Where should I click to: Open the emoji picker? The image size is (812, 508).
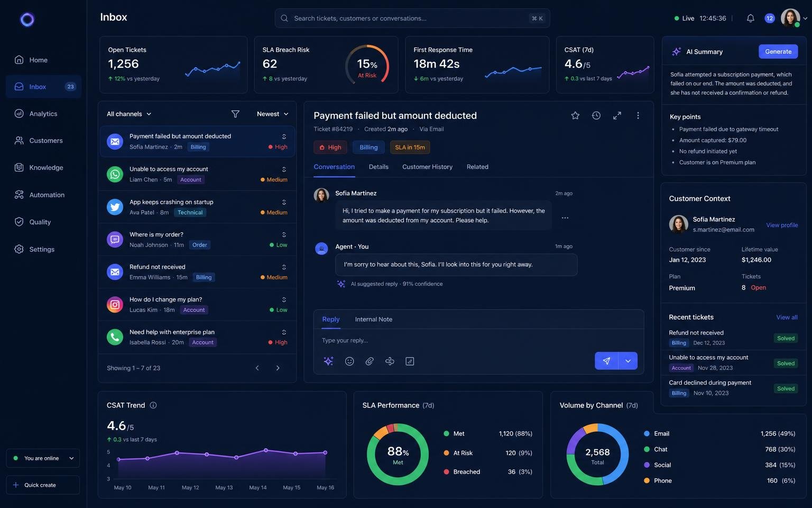pos(349,361)
